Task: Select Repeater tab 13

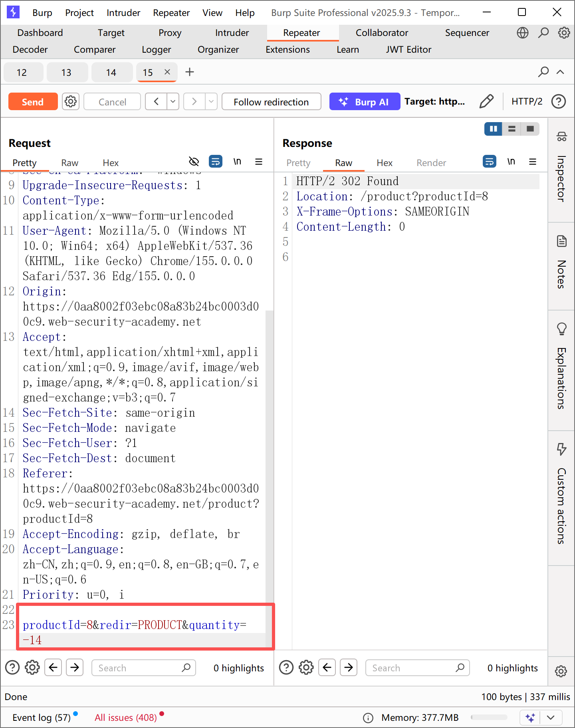Action: [x=66, y=72]
